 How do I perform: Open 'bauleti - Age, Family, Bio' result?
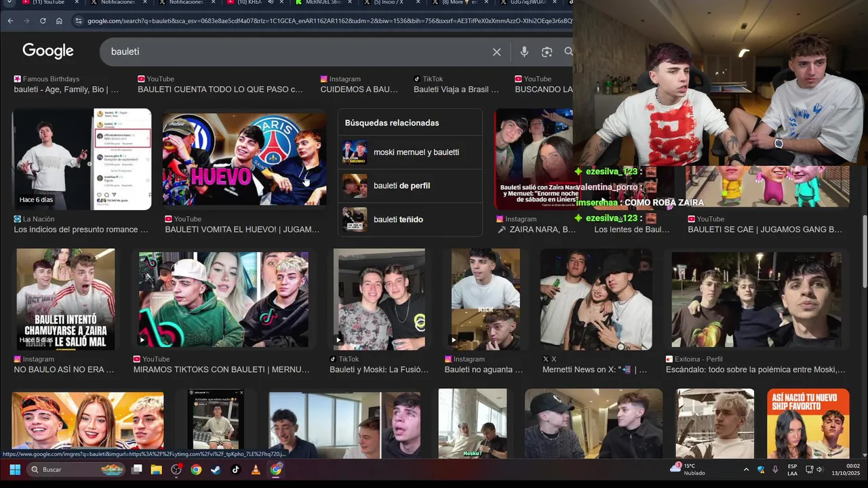tap(66, 89)
